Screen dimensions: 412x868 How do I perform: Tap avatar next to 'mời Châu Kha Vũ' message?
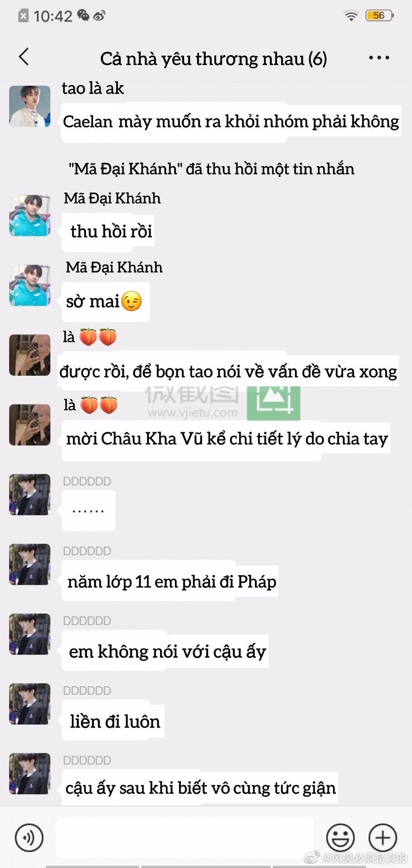(x=30, y=425)
